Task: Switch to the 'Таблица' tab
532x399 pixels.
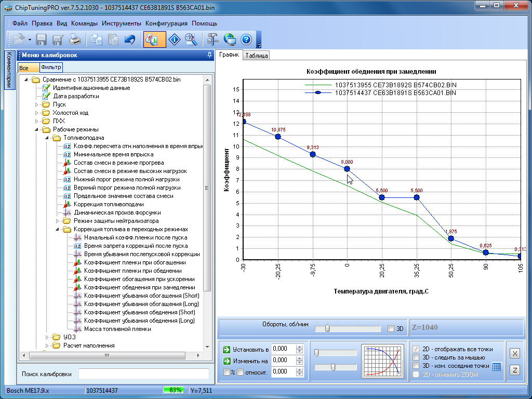Action: pos(256,56)
